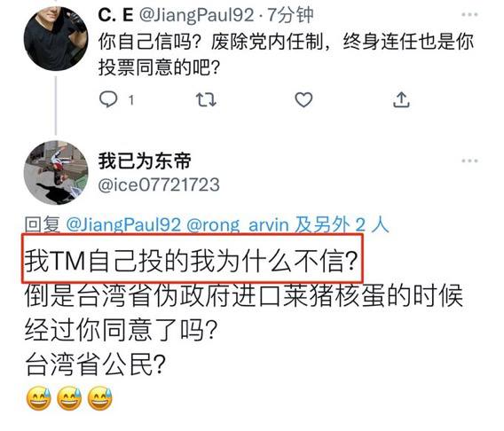Click the 及另外 2 人 link
The width and height of the screenshot is (504, 431).
(x=342, y=224)
